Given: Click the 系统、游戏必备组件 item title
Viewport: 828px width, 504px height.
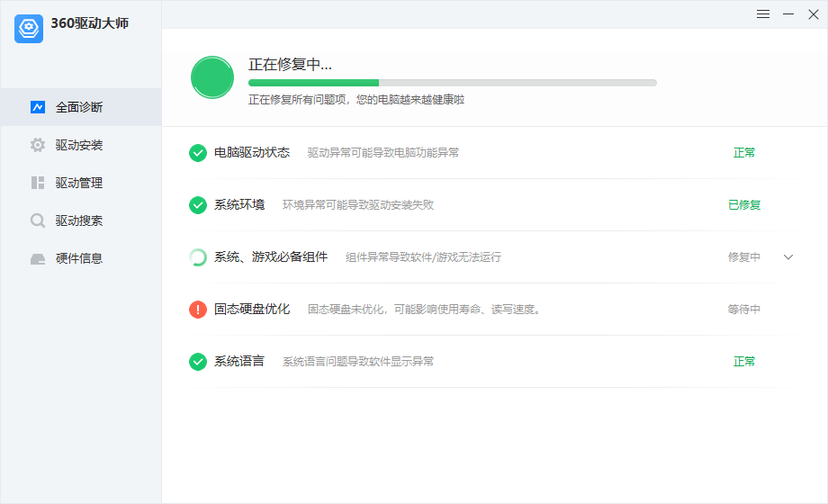Looking at the screenshot, I should [x=271, y=256].
